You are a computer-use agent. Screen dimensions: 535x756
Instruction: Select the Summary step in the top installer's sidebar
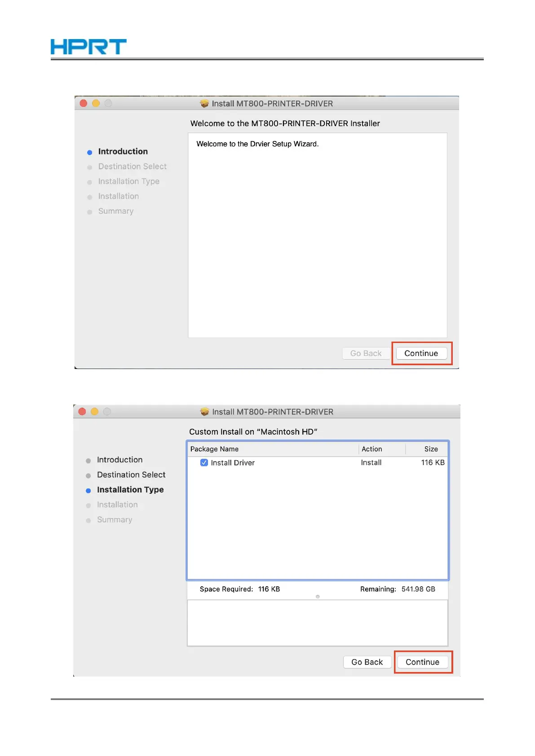click(115, 211)
